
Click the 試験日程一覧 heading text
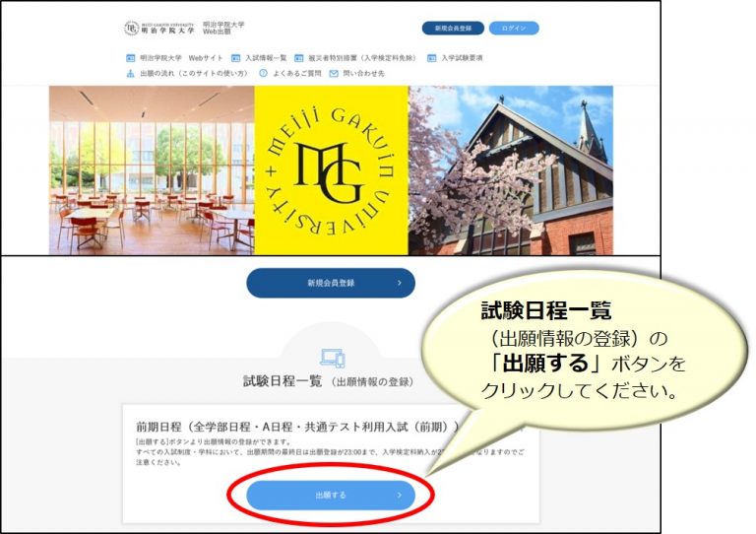point(283,381)
